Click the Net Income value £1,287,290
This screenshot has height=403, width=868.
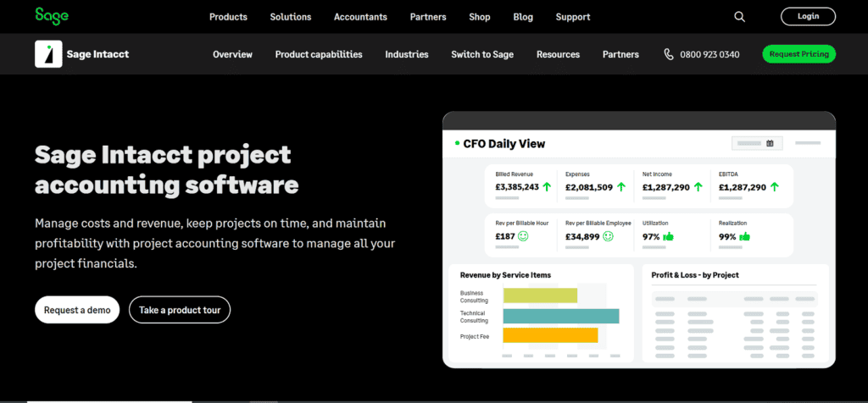[x=666, y=187]
